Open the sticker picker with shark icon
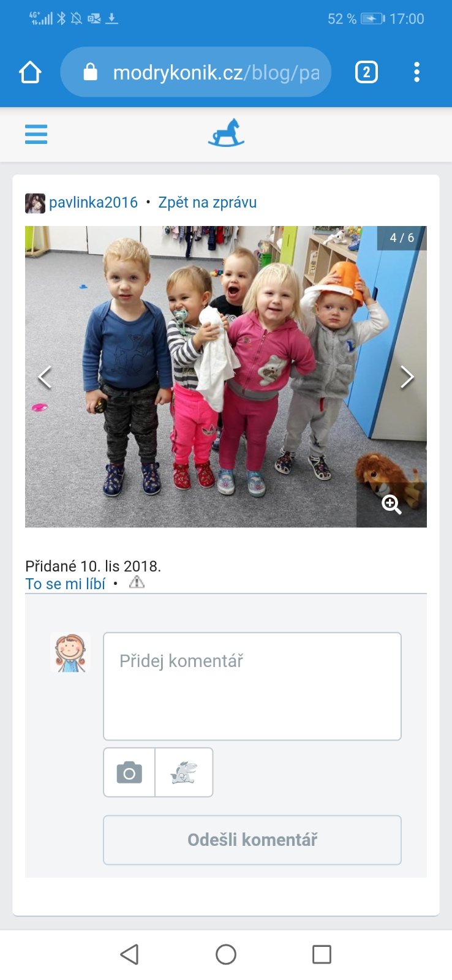 [184, 772]
